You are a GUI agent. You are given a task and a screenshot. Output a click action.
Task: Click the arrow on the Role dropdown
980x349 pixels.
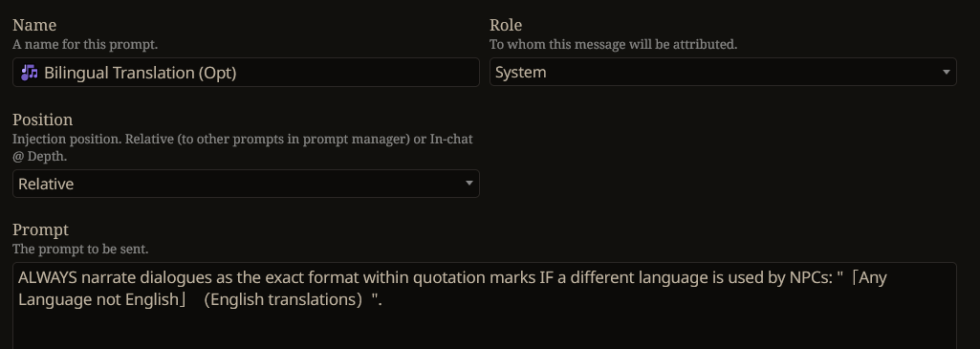pyautogui.click(x=946, y=73)
